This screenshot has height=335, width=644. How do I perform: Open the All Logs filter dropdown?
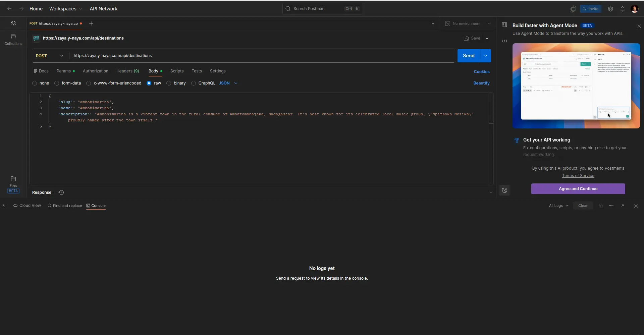pos(558,206)
